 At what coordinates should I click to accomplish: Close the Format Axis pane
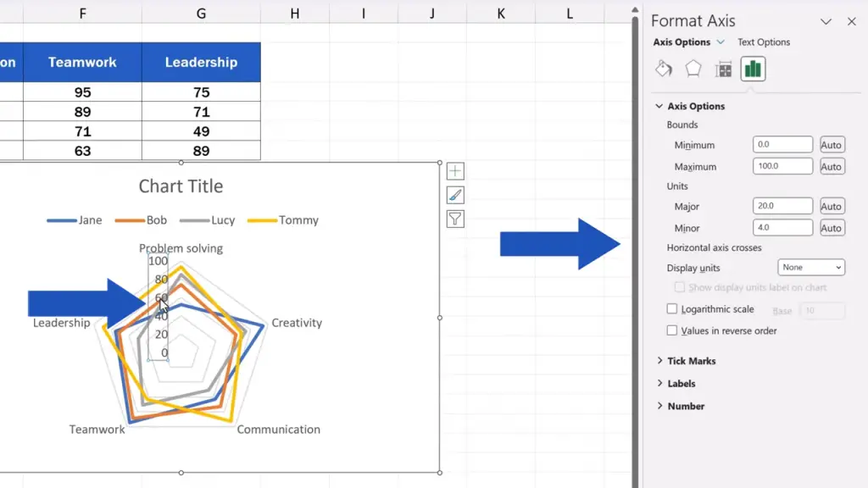[851, 21]
